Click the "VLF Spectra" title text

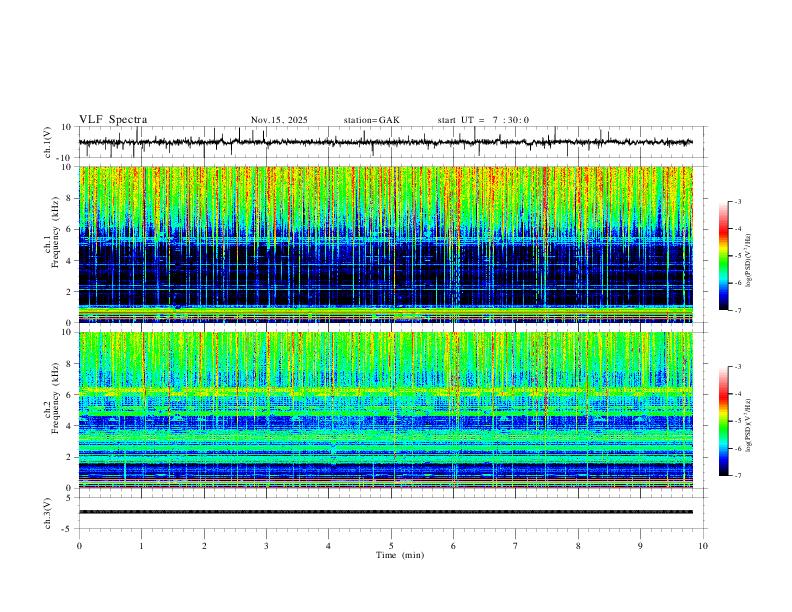[113, 120]
